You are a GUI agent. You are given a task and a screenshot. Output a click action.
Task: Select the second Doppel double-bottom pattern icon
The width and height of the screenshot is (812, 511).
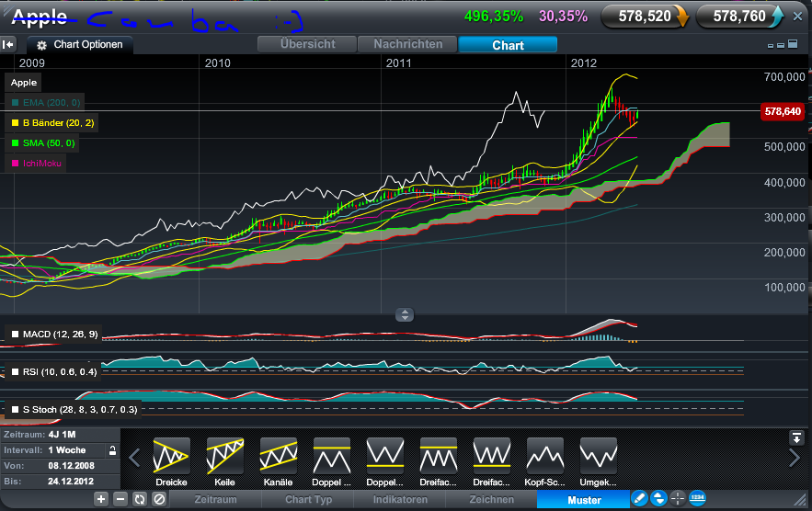point(384,456)
